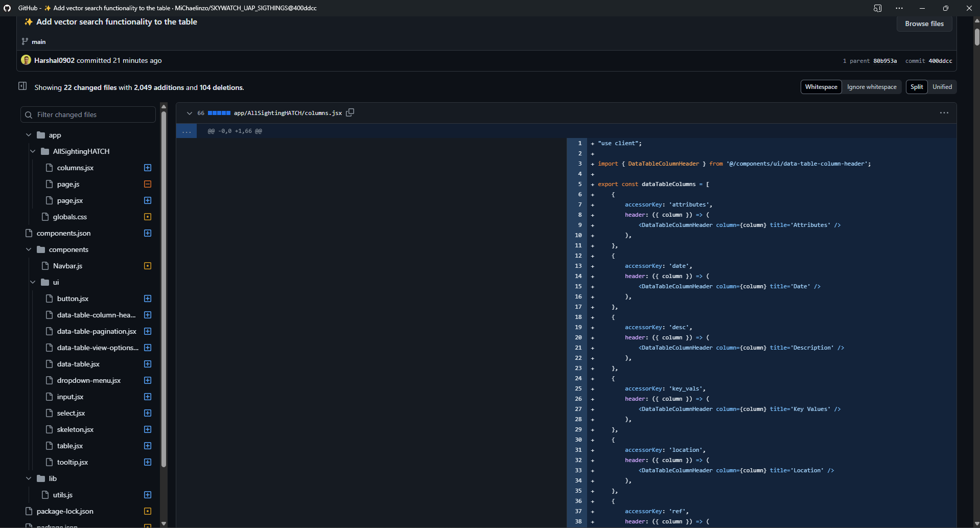The height and width of the screenshot is (528, 980).
Task: Select Ignore whitespace option
Action: point(872,87)
